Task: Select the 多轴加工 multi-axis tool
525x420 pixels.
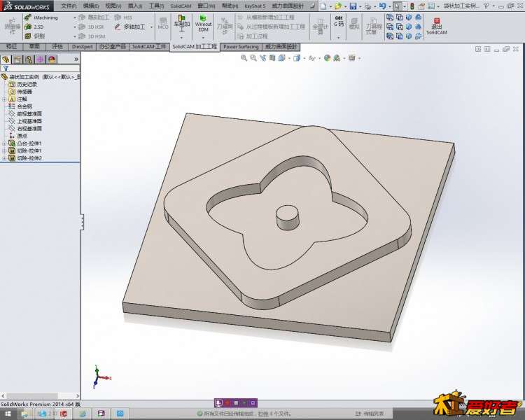Action: [129, 27]
